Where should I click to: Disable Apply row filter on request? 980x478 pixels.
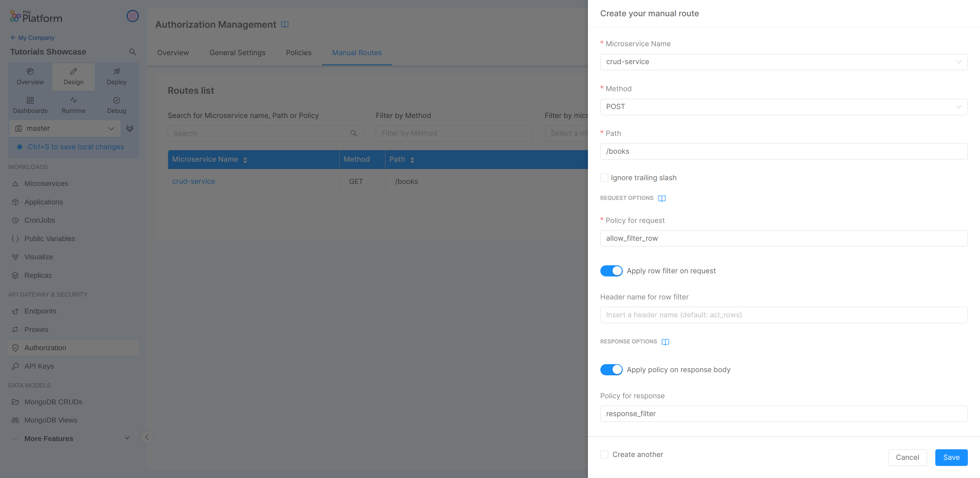pos(611,271)
